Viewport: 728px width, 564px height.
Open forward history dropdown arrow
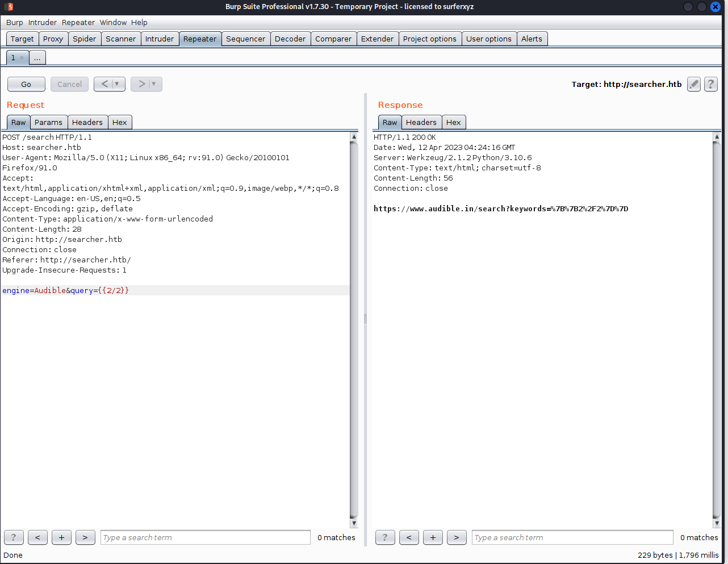pyautogui.click(x=154, y=84)
